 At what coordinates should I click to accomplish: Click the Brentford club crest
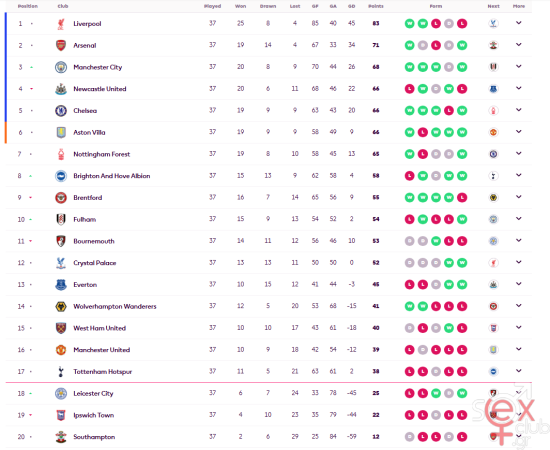point(61,198)
